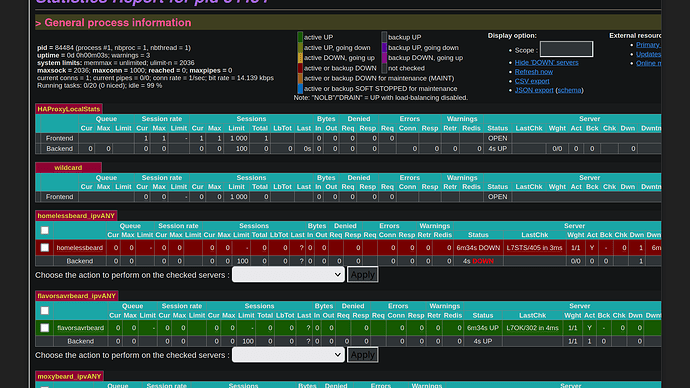Click the uptime info line
The image size is (690, 388).
tap(94, 55)
